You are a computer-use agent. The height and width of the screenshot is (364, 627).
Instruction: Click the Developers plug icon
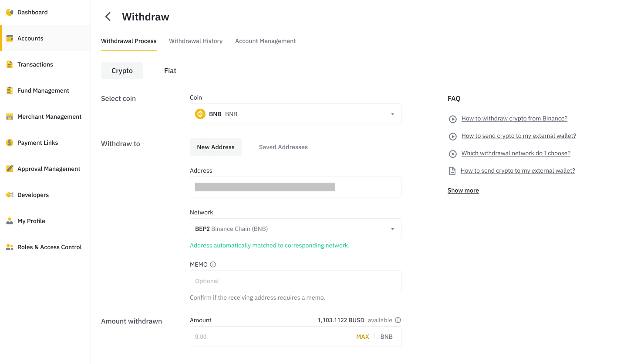10,195
